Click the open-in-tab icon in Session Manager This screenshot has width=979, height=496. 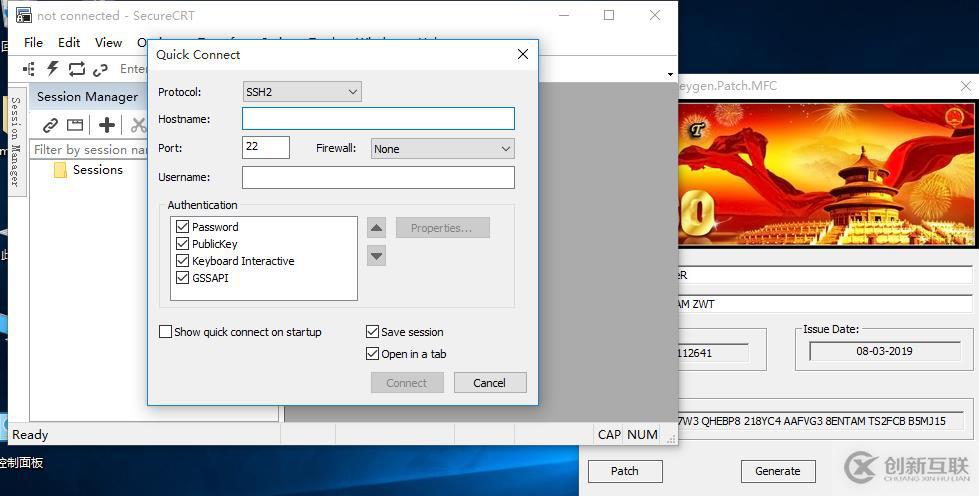tap(75, 125)
